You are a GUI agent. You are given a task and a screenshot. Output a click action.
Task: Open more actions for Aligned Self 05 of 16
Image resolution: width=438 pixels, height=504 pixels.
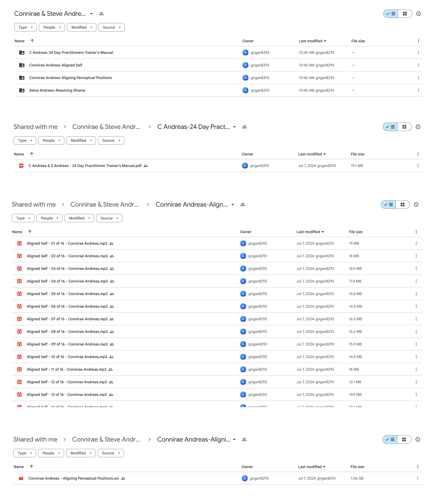416,294
